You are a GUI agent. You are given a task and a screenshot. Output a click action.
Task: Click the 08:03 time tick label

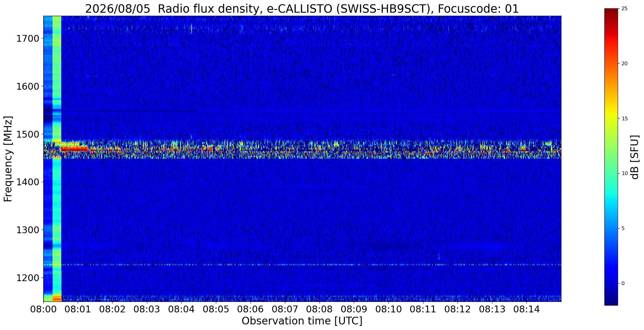[147, 309]
